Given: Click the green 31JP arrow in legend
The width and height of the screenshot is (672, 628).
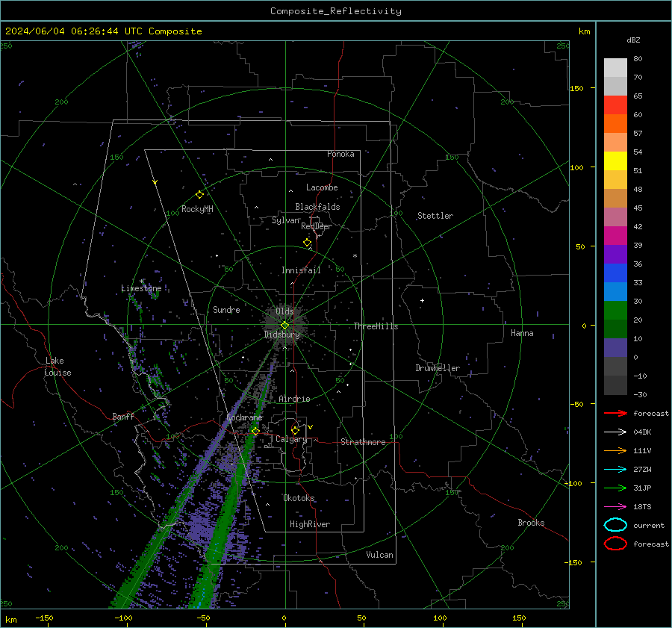Looking at the screenshot, I should click(615, 488).
